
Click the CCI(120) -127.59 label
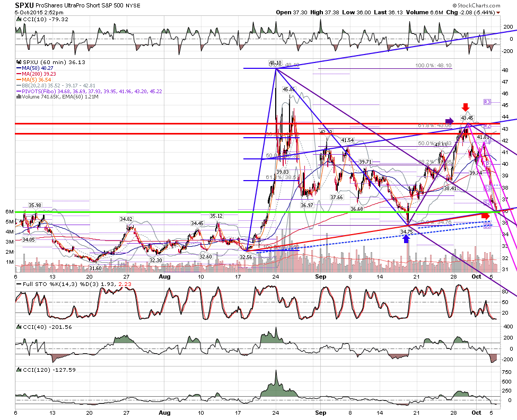(x=49, y=370)
